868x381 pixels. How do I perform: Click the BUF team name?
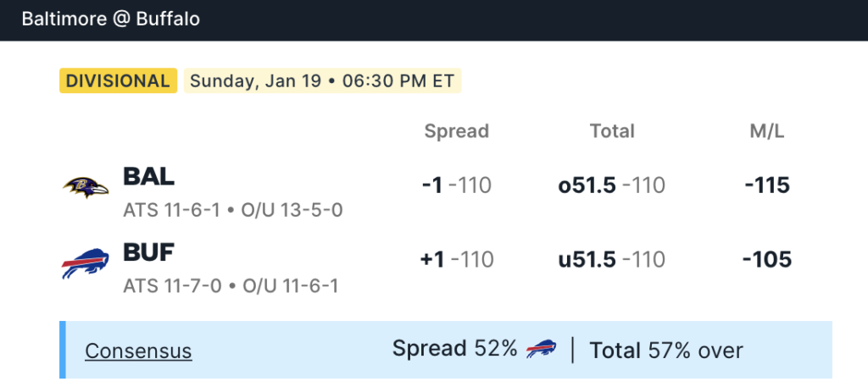click(x=149, y=252)
